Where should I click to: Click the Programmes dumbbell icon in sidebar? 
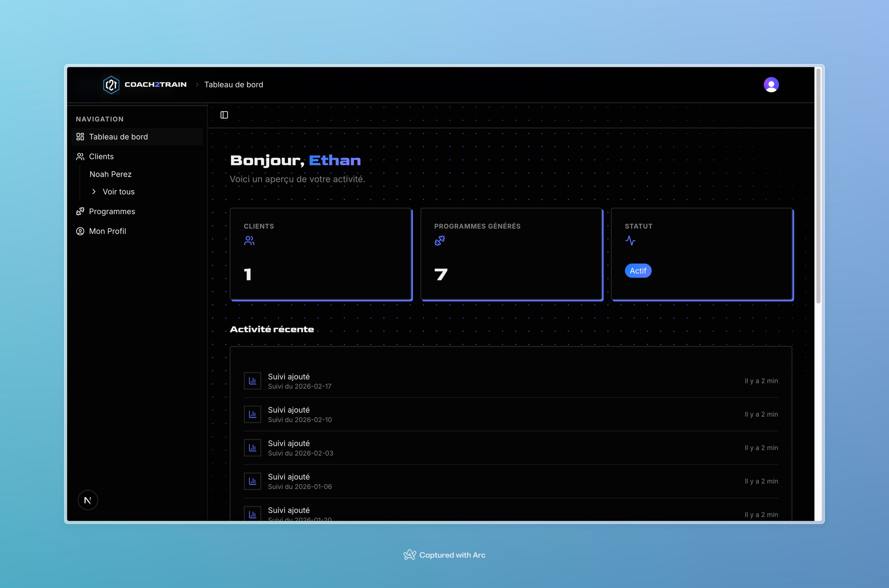tap(80, 212)
